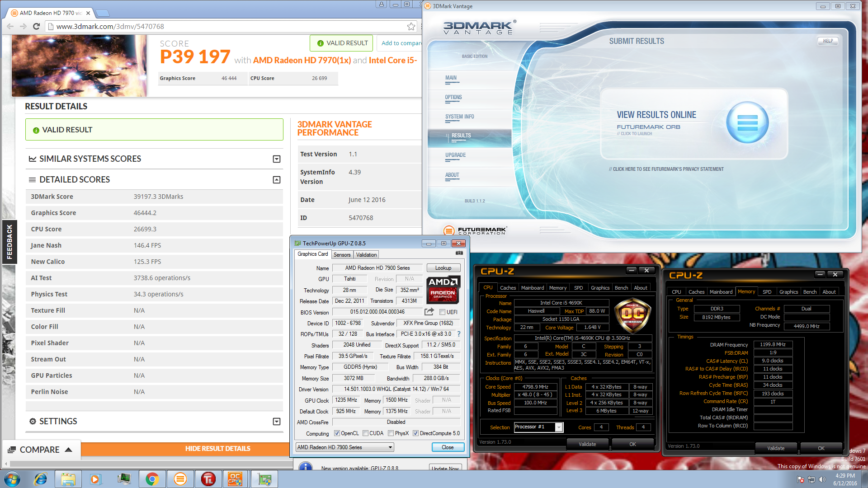Switch to Chrome via taskbar icon
868x488 pixels.
[152, 479]
